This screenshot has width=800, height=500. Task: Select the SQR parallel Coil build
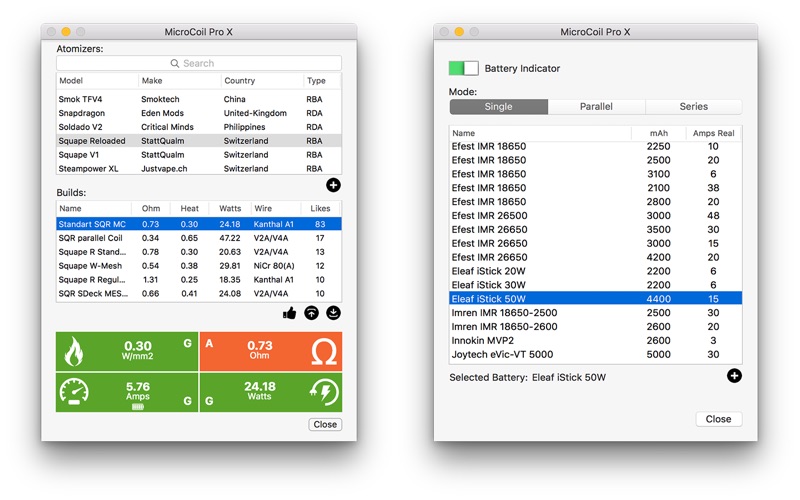pyautogui.click(x=199, y=238)
